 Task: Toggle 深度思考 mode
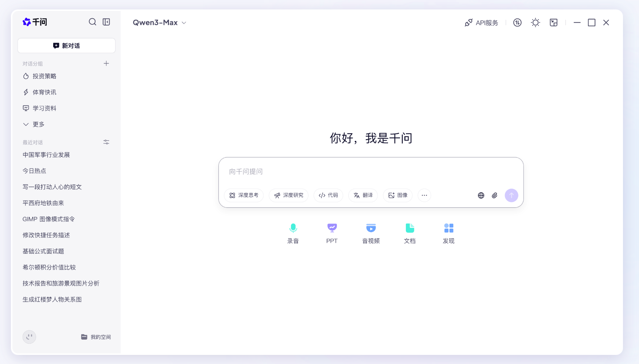pyautogui.click(x=244, y=195)
